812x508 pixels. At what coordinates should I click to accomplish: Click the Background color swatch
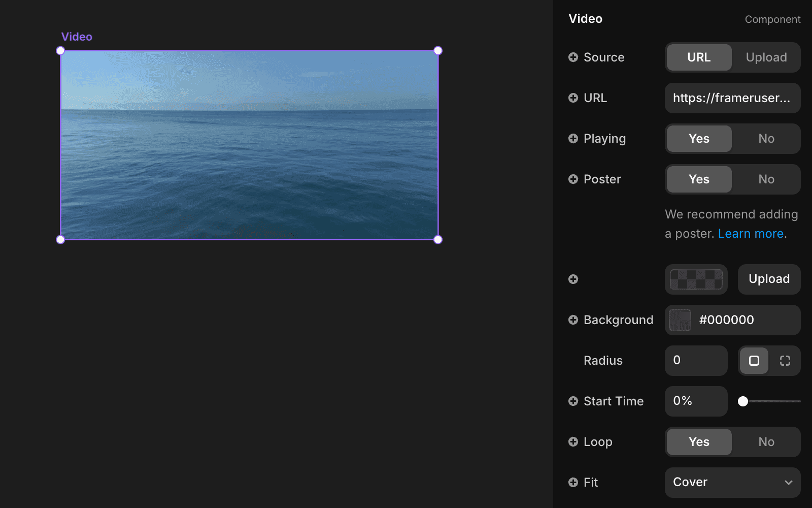[x=680, y=320]
